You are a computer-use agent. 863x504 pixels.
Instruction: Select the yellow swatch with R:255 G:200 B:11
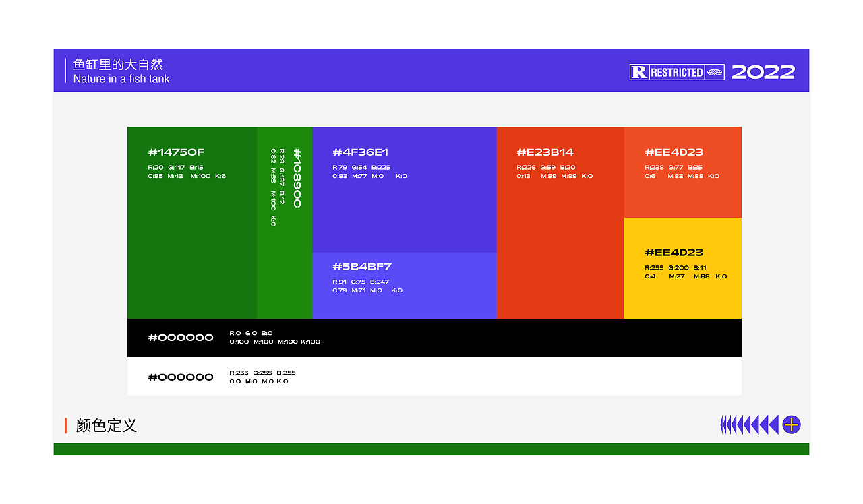pyautogui.click(x=682, y=268)
